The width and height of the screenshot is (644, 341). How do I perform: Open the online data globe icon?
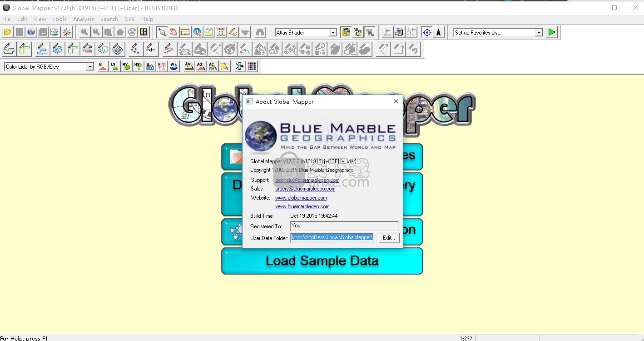tap(31, 32)
